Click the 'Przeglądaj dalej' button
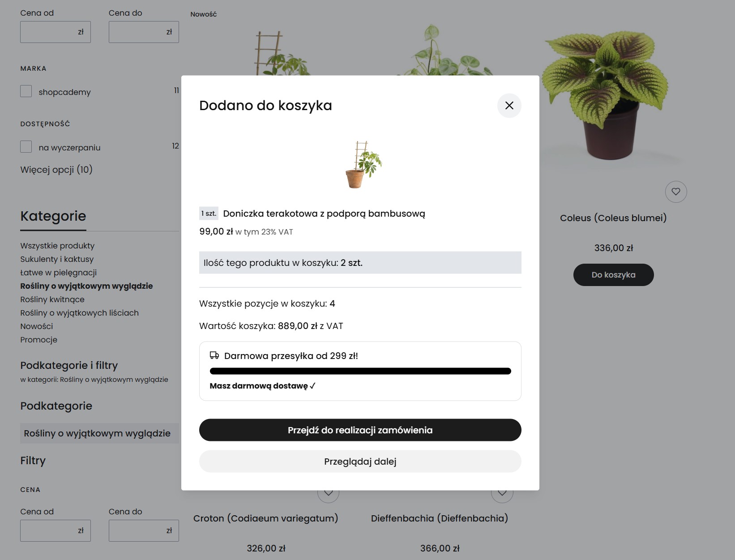The image size is (735, 560). (x=360, y=462)
